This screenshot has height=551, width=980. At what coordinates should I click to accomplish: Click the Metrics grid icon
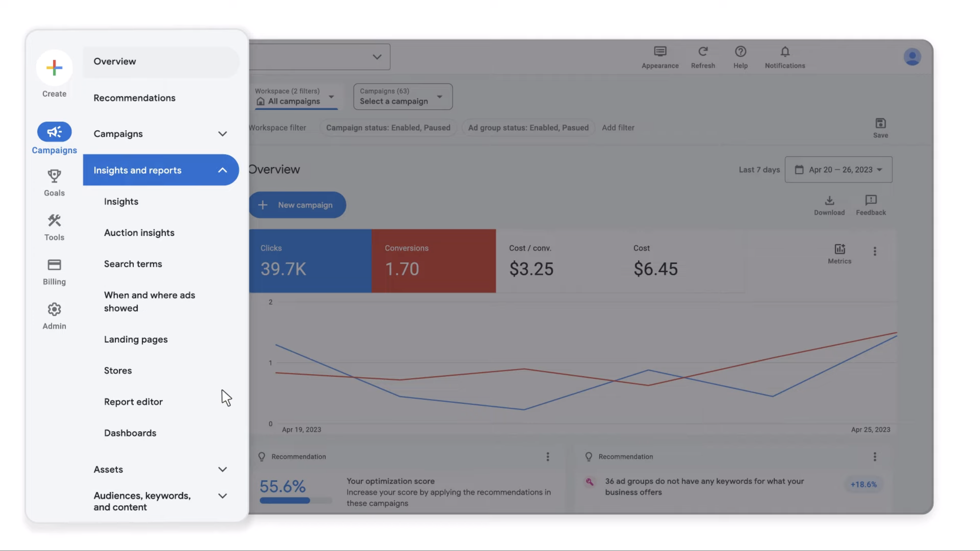[840, 248]
